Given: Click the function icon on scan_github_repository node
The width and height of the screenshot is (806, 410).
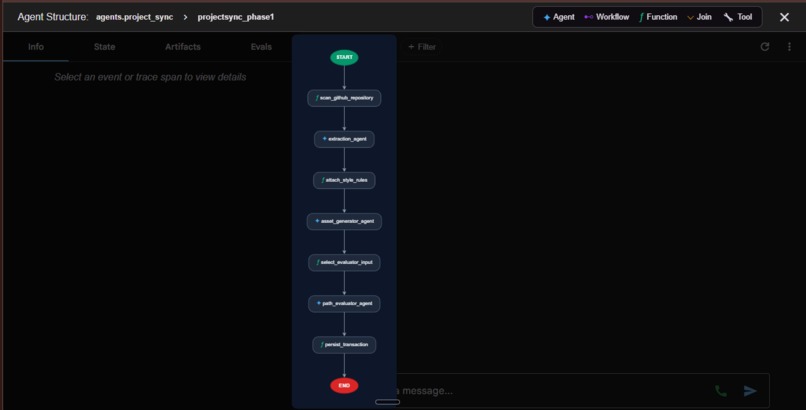Looking at the screenshot, I should coord(317,98).
